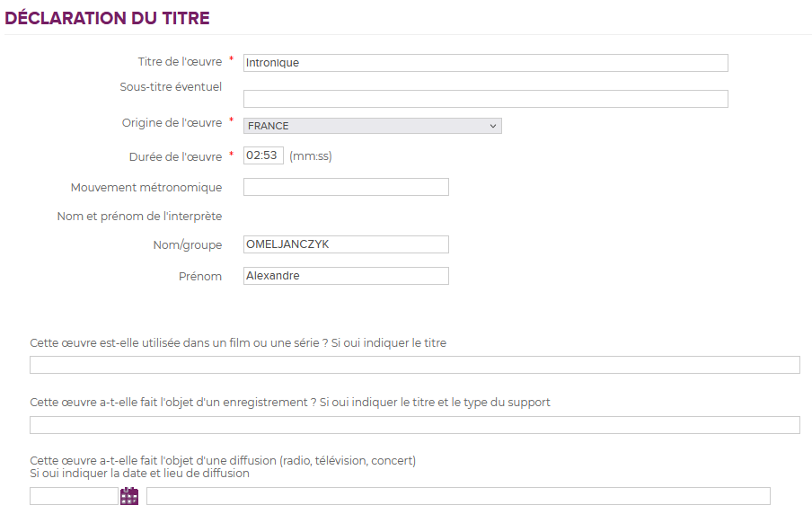The width and height of the screenshot is (812, 523).
Task: Focus the enregistrement title and support input box
Action: pyautogui.click(x=415, y=425)
